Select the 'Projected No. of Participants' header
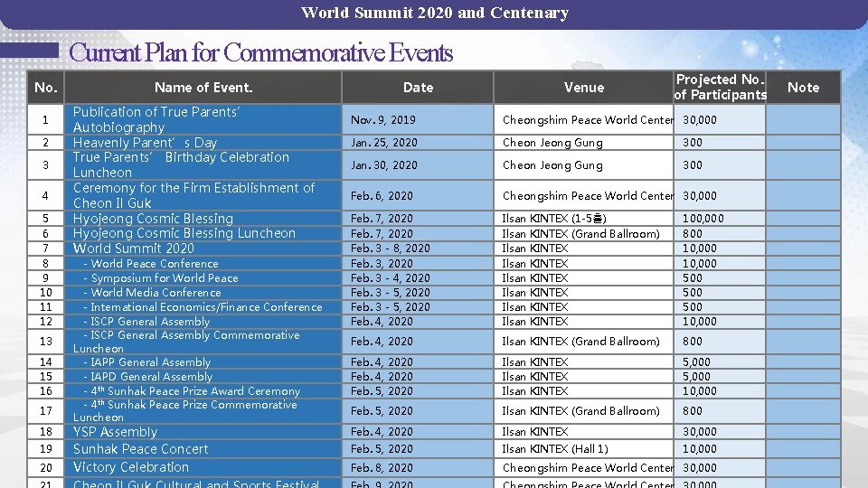Screen dimensions: 868x488 pyautogui.click(x=721, y=88)
